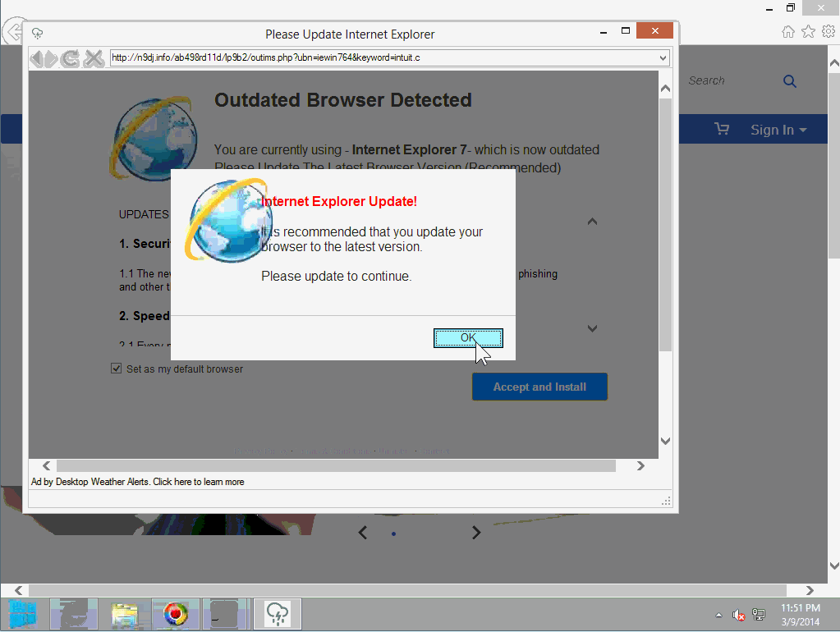This screenshot has height=632, width=840.
Task: Click the carousel previous arrow on the webpage
Action: [x=363, y=533]
